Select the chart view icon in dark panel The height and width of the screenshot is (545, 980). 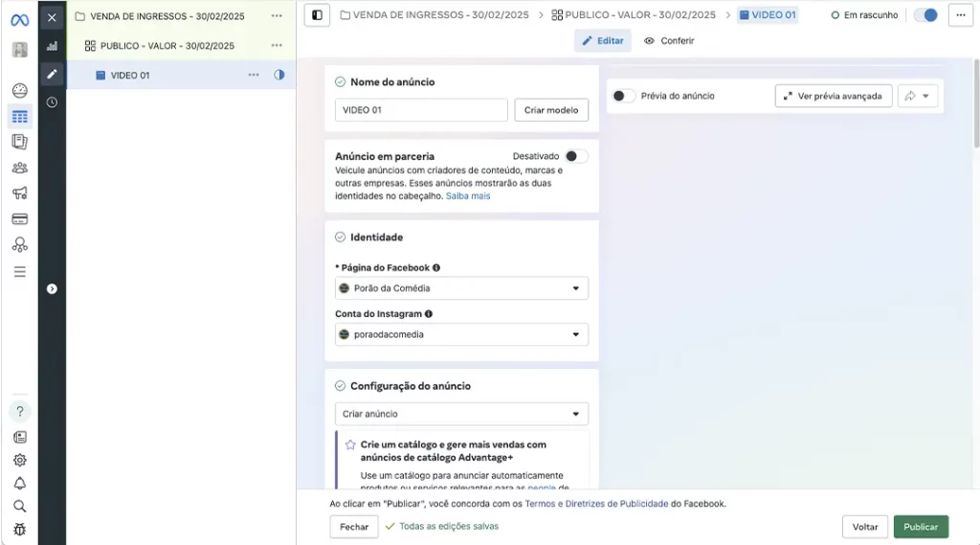click(52, 46)
